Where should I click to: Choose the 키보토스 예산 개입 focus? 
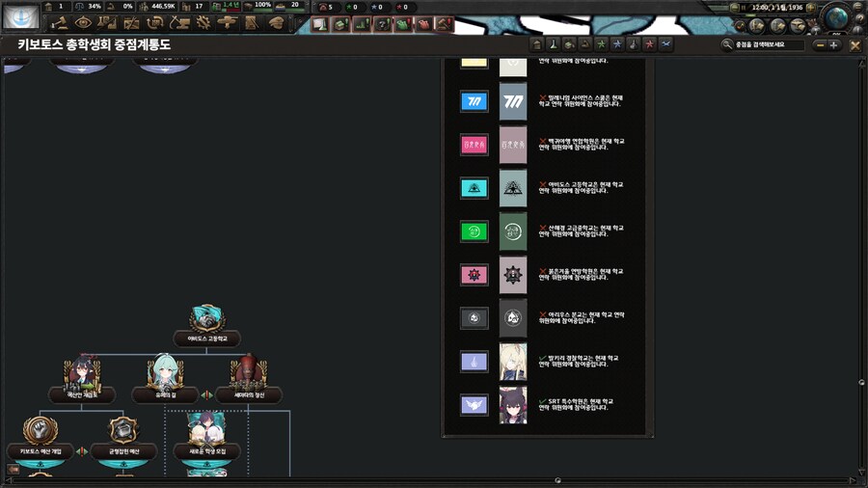click(x=41, y=431)
